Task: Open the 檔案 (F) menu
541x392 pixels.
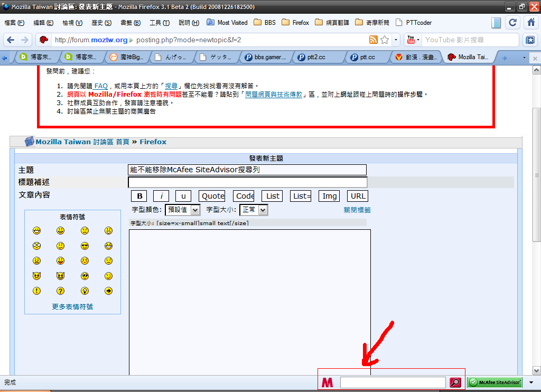Action: [14, 23]
